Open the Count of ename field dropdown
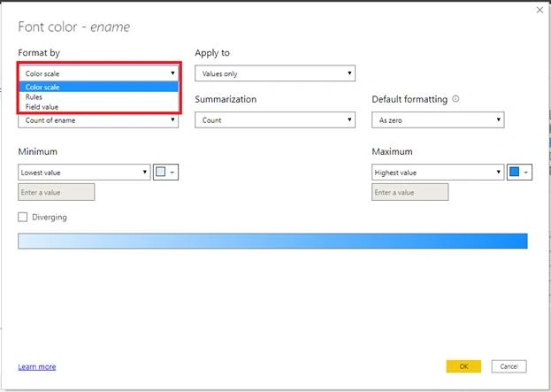 [98, 120]
